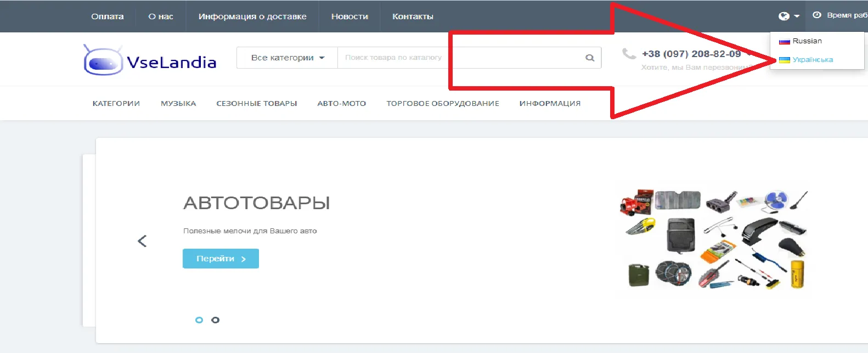Open the ТОРГОВОЕ ОБОРУДОВАНИЕ menu
Screen dimensions: 868x353
(x=442, y=103)
